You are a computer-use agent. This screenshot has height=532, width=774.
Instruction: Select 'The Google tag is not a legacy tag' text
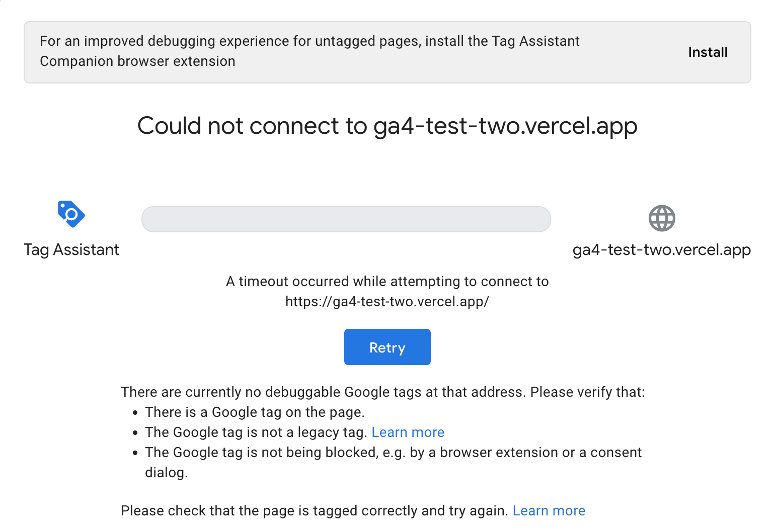[x=256, y=432]
